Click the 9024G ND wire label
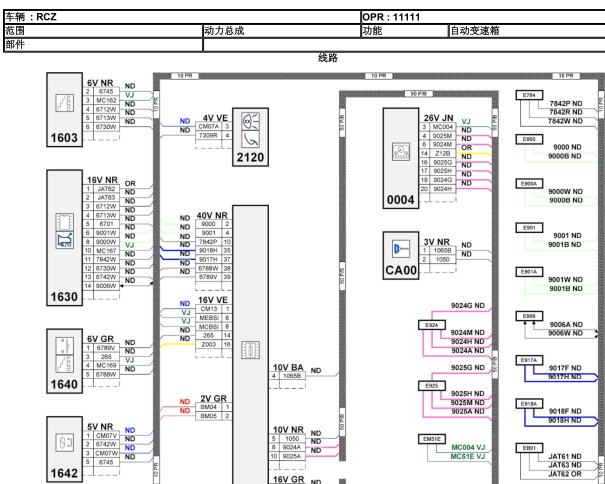The height and width of the screenshot is (484, 605). coord(468,306)
